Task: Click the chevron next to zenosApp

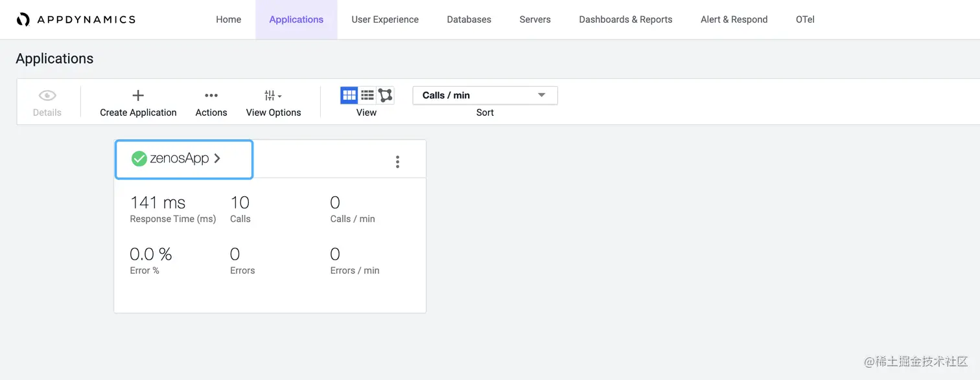Action: point(217,159)
